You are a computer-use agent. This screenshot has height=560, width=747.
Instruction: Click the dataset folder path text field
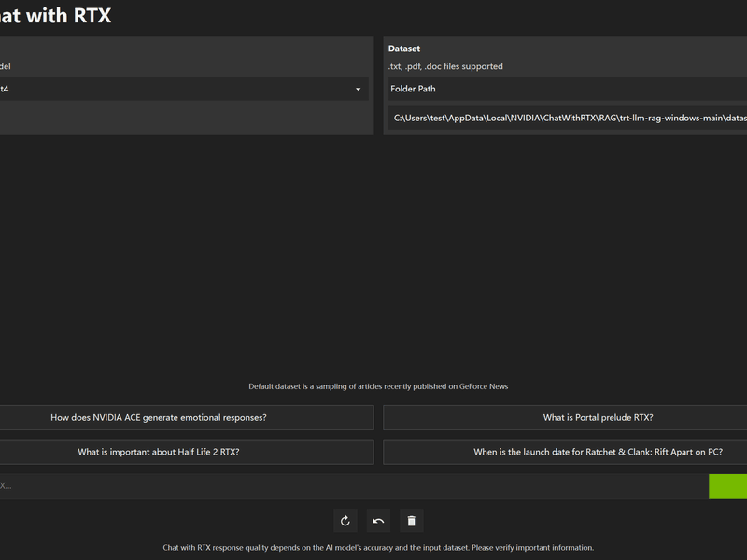pos(568,119)
